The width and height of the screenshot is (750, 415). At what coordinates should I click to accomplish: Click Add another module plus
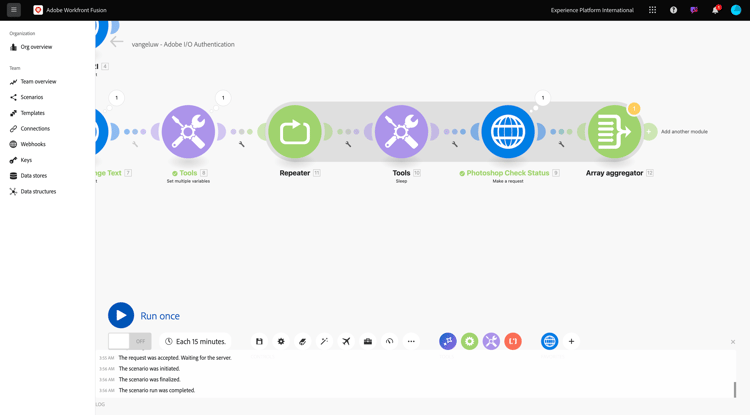(x=650, y=131)
